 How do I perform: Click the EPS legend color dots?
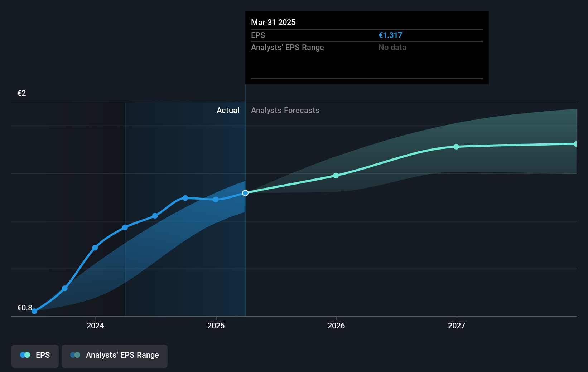point(25,355)
